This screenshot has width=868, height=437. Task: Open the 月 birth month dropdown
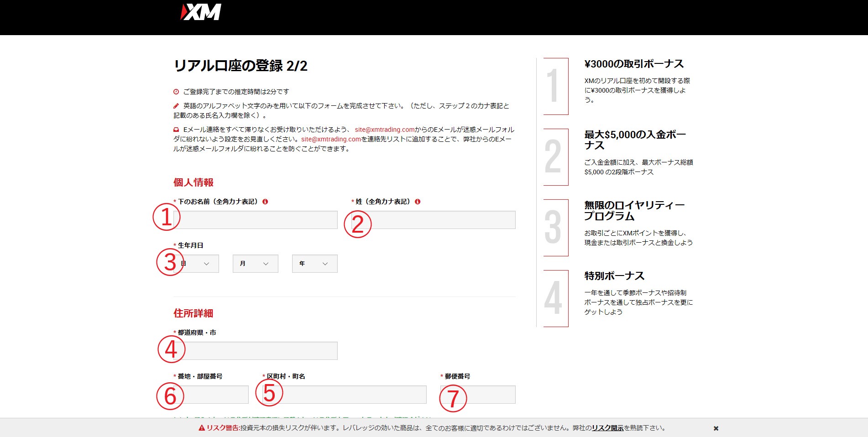pyautogui.click(x=256, y=264)
